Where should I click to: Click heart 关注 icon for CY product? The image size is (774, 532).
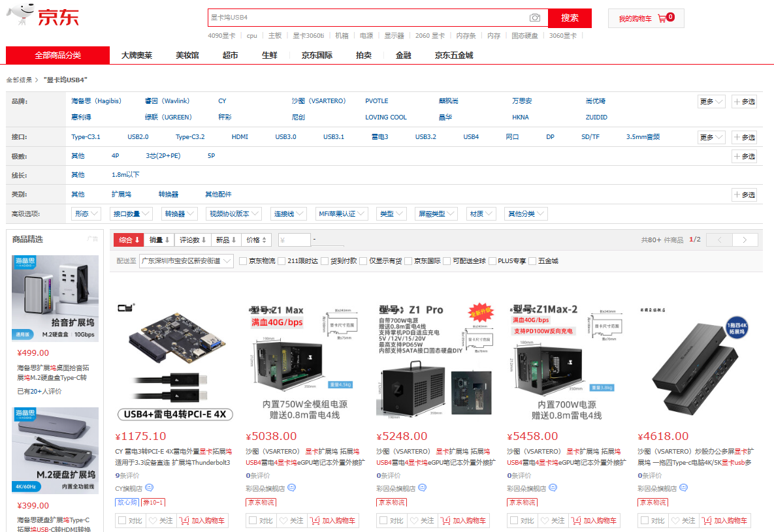point(153,521)
